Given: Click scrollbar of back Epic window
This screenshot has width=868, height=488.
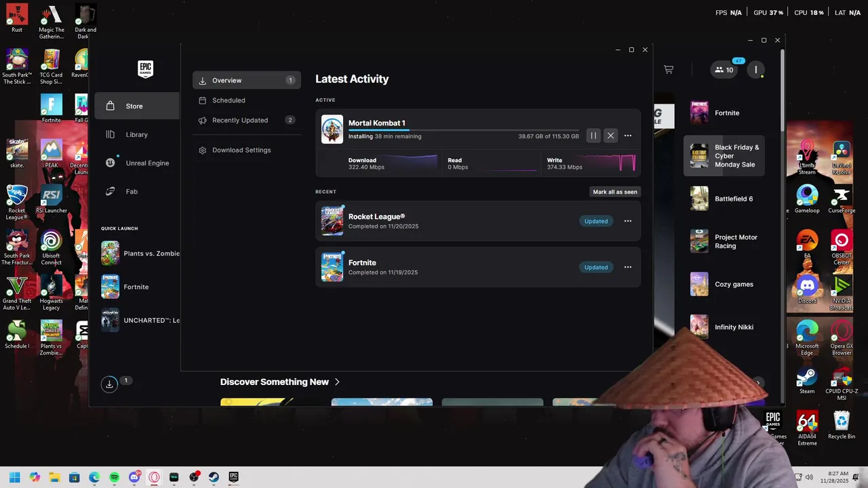Looking at the screenshot, I should (x=782, y=91).
